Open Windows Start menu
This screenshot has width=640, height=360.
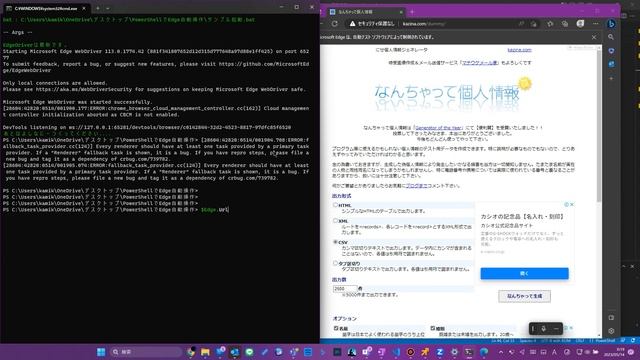(101, 352)
